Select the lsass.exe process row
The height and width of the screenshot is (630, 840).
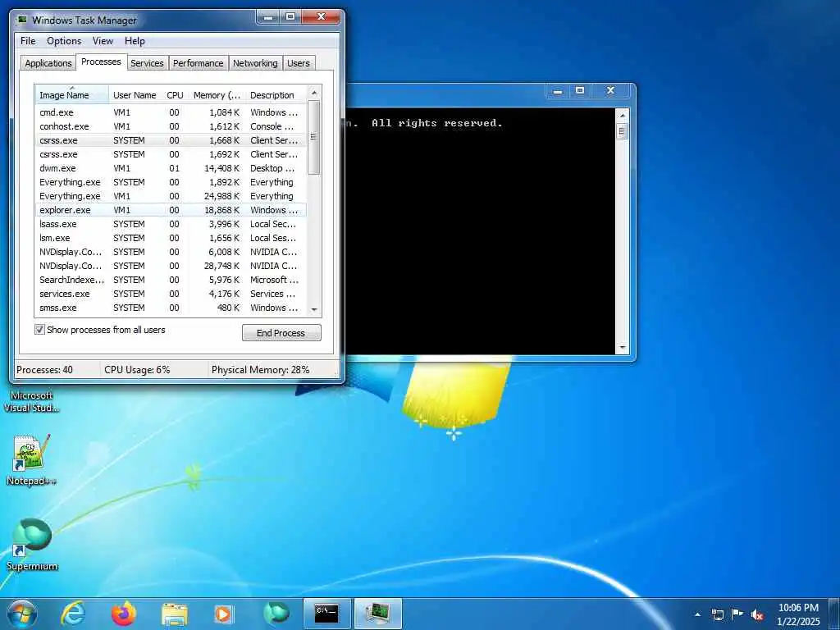click(171, 224)
